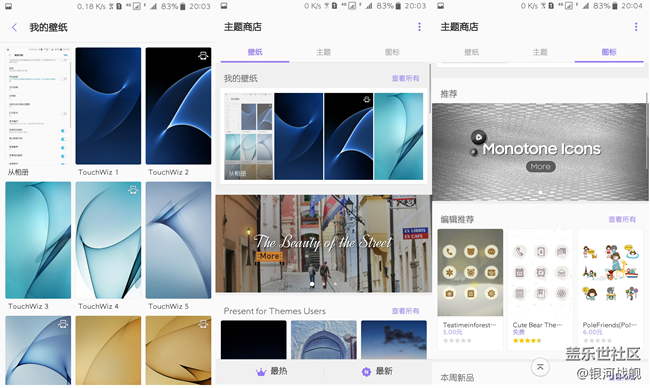Image resolution: width=650 pixels, height=388 pixels.
Task: Choose the 从相册 wallpaper tile in 我的壁纸 grid
Action: pos(38,106)
